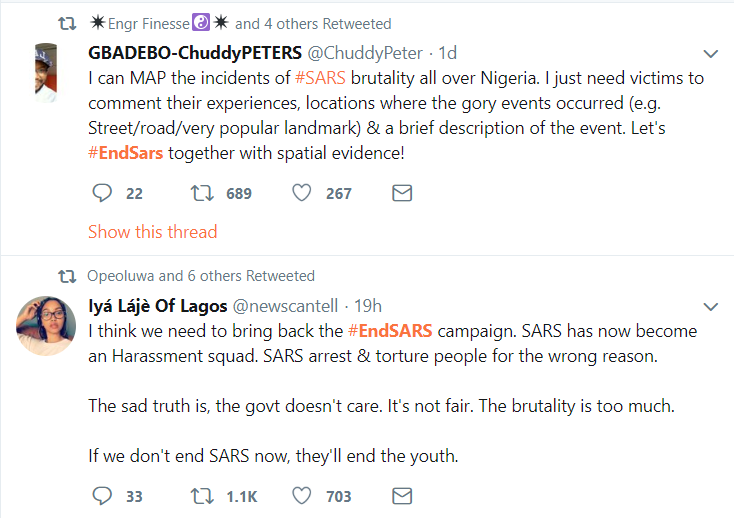
Task: Send GBADEBO-ChuddyPETERS tweet via direct message
Action: click(402, 193)
